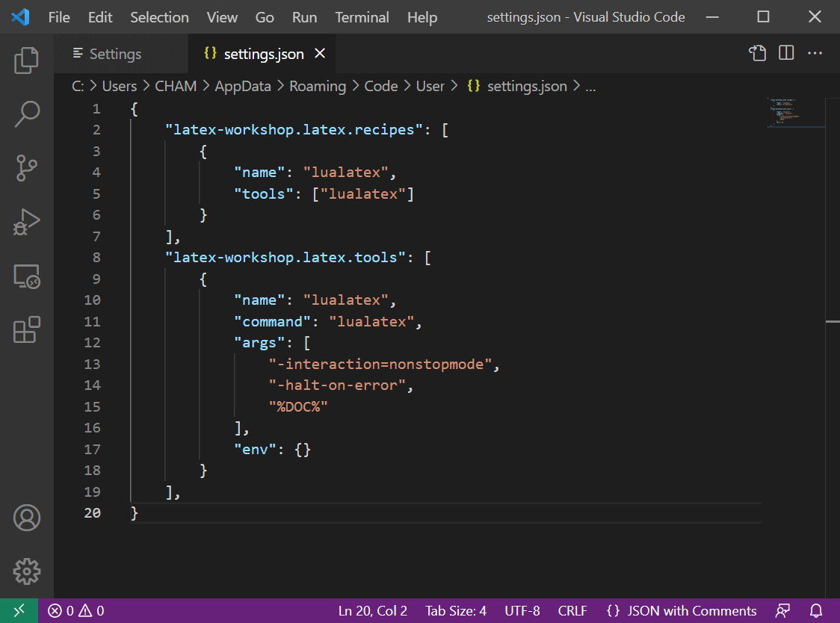Open the Source Control view
The image size is (840, 623).
(27, 168)
